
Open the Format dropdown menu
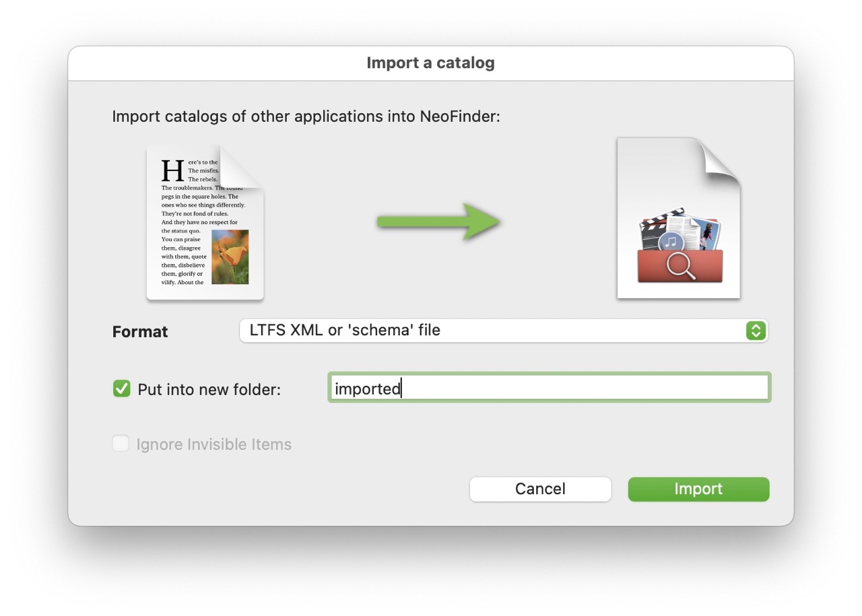(504, 331)
